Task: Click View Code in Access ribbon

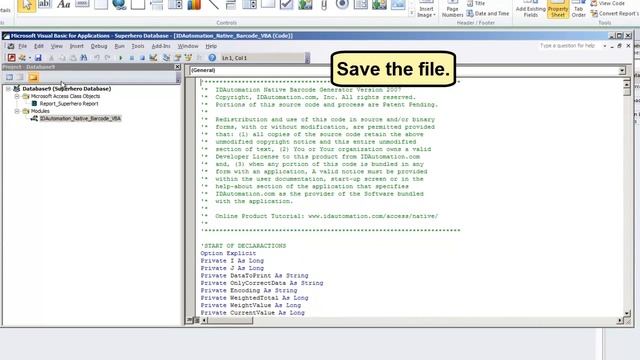Action: pyautogui.click(x=607, y=3)
